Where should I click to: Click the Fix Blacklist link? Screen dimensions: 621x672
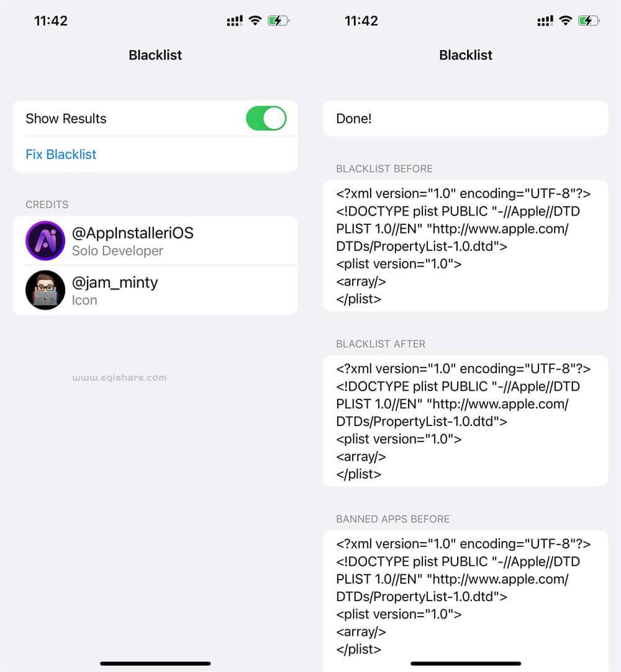tap(61, 155)
